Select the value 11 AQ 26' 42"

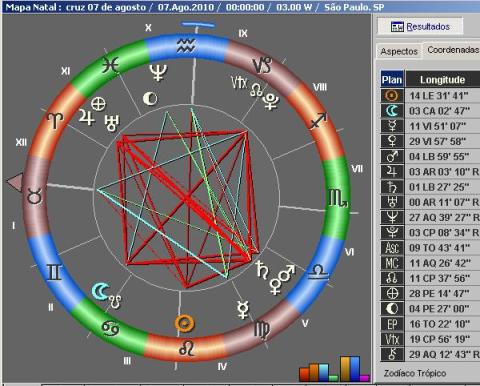click(440, 263)
